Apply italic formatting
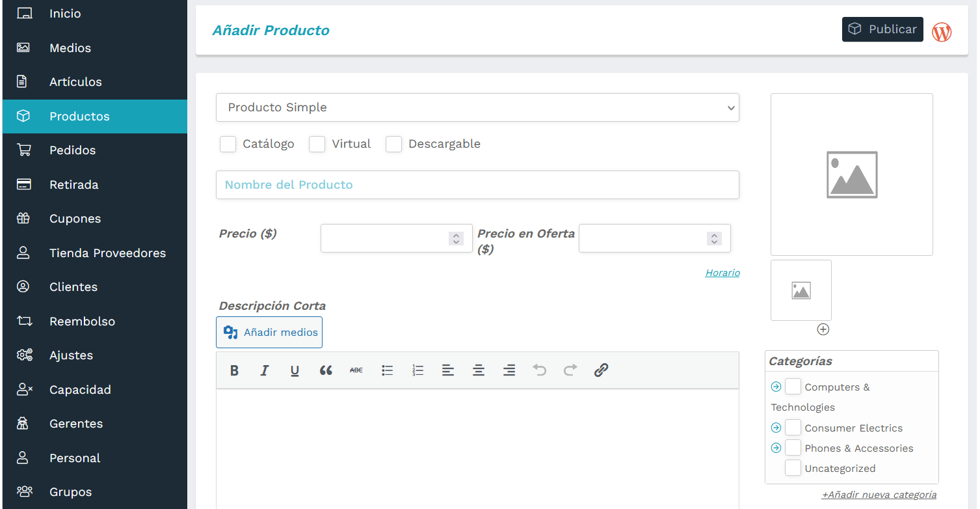The width and height of the screenshot is (980, 509). point(265,370)
